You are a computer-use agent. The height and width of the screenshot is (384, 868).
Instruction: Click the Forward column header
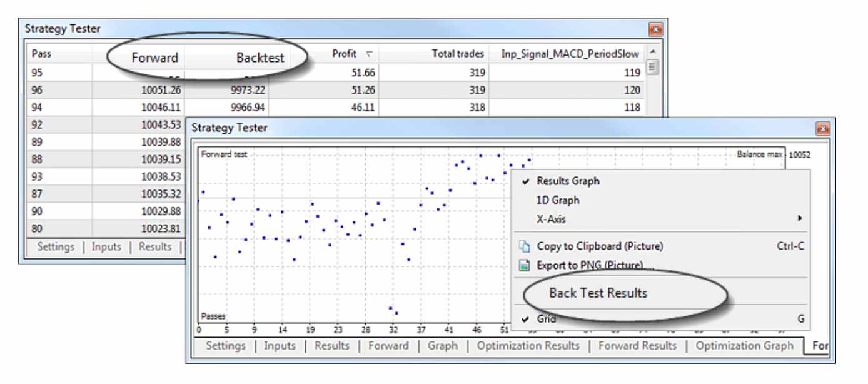155,58
